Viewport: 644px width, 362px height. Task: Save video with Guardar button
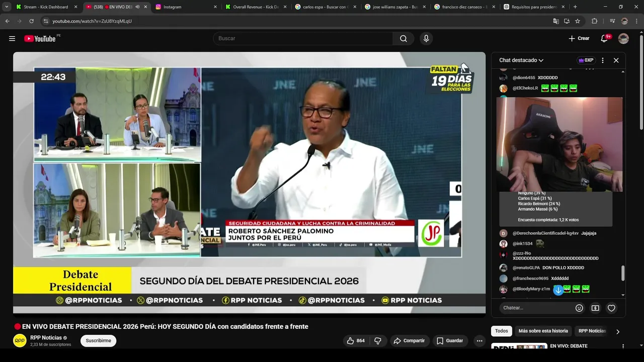[x=449, y=341]
